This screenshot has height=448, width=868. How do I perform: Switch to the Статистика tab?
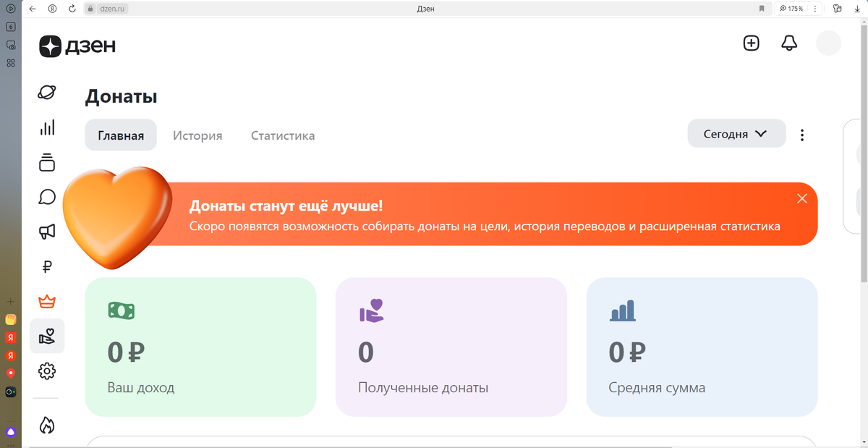(283, 135)
